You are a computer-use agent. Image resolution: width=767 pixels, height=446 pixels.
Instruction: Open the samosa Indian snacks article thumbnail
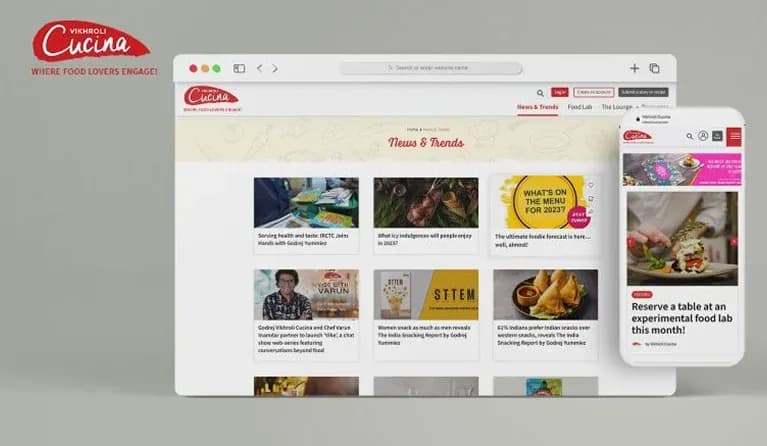pyautogui.click(x=545, y=294)
